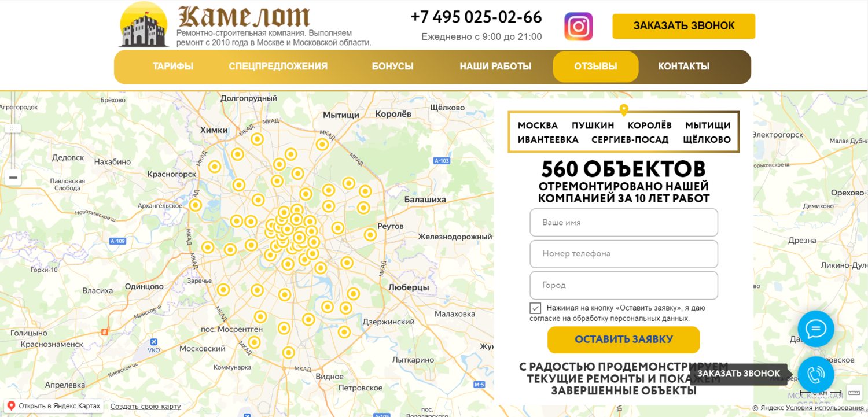Click the phone number +7 495 025-02-66
868x417 pixels.
pyautogui.click(x=476, y=17)
